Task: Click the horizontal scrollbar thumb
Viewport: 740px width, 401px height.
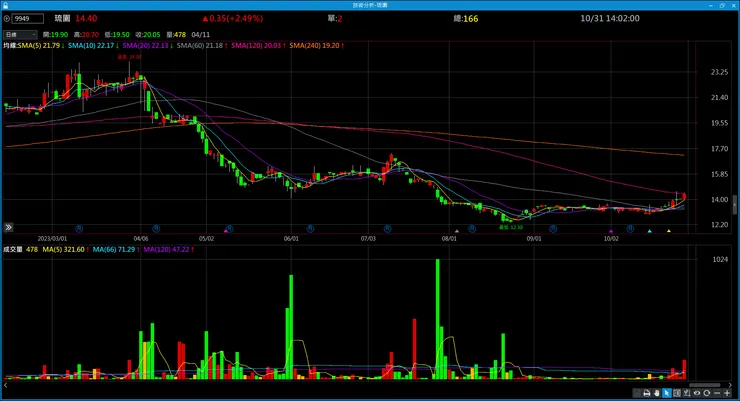Action: tap(705, 385)
